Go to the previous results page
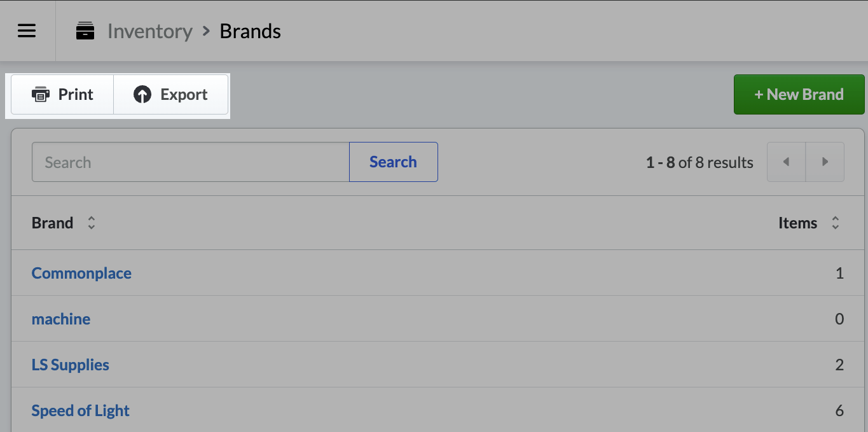The image size is (868, 432). pos(786,162)
